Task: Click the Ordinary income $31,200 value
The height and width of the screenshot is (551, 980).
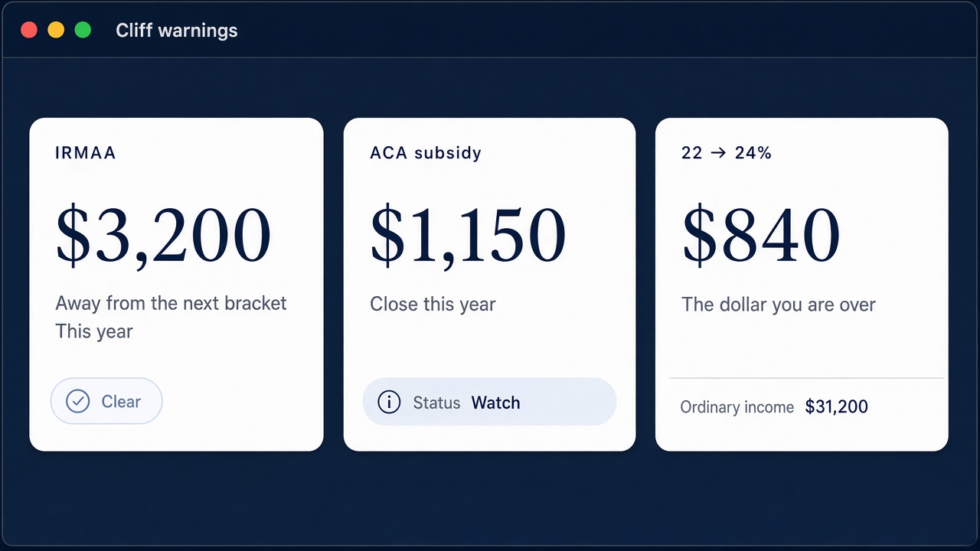Action: [837, 406]
